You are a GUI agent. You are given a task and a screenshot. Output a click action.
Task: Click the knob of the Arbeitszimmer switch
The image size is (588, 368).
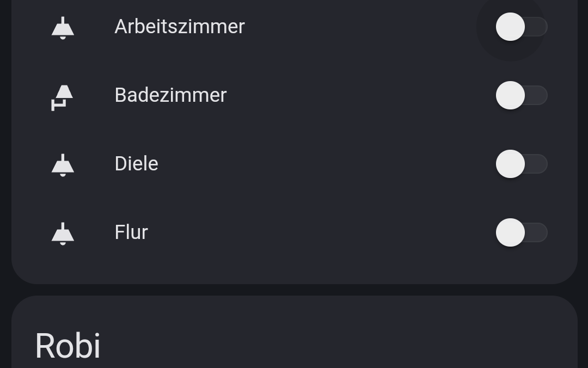pos(510,27)
